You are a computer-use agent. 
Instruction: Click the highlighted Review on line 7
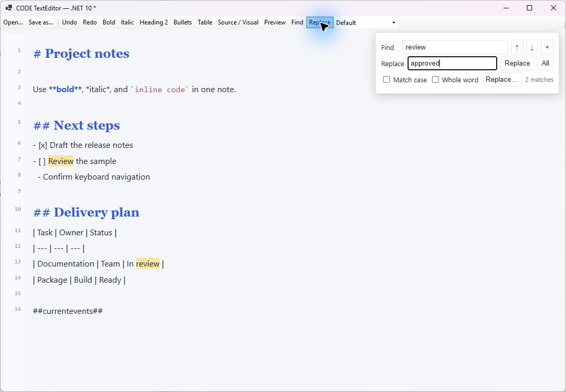coord(60,161)
